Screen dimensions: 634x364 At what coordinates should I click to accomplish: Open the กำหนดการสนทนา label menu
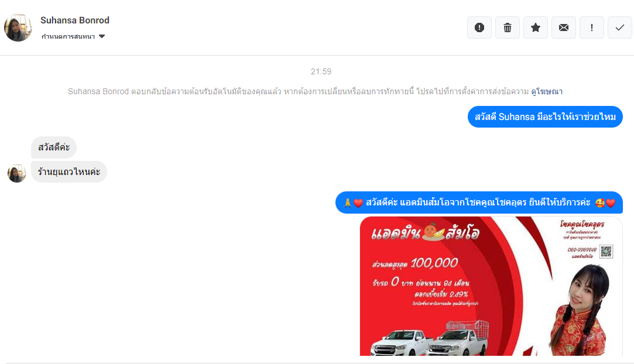pos(68,36)
